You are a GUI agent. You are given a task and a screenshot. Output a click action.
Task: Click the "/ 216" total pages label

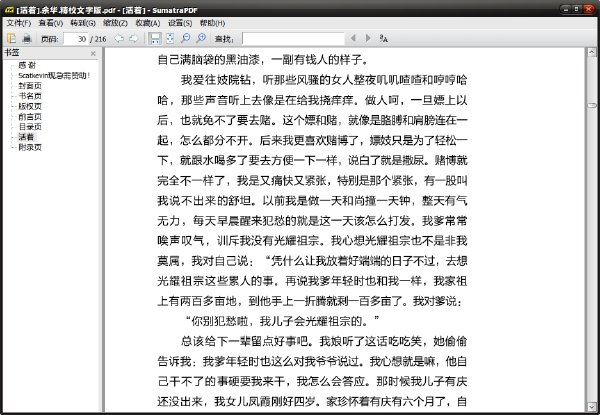[98, 39]
